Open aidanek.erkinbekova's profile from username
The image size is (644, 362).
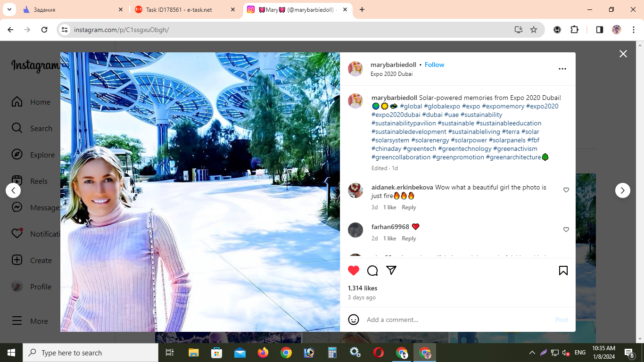tap(402, 187)
